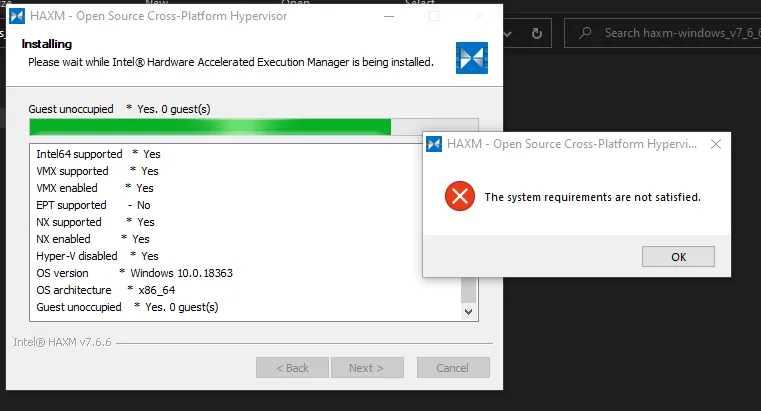Click the blue HAXM logo in installer header
Image resolution: width=761 pixels, height=411 pixels.
[x=472, y=58]
